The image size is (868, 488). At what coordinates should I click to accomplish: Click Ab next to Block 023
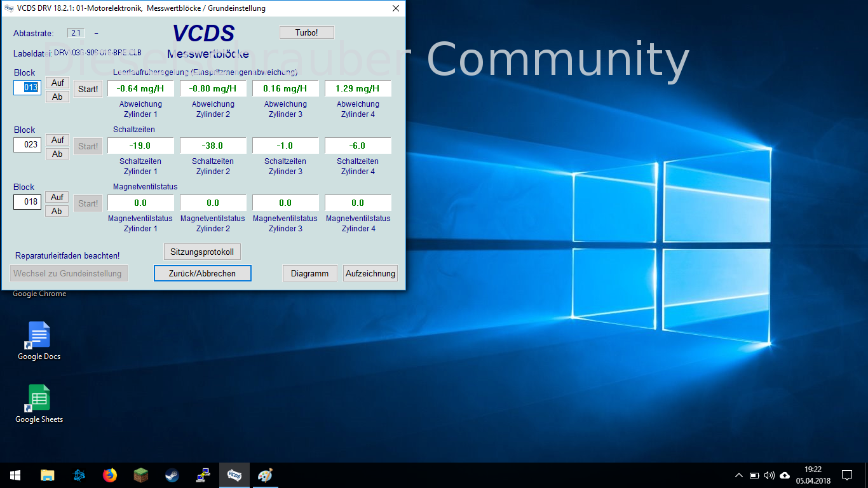57,154
